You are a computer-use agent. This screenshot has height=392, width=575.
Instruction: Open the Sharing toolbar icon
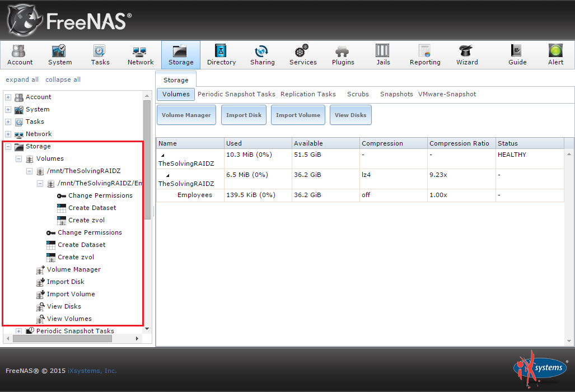point(262,55)
